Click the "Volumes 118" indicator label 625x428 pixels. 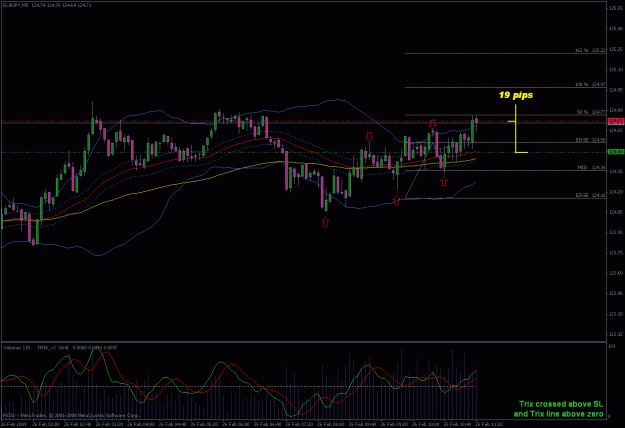[x=17, y=348]
